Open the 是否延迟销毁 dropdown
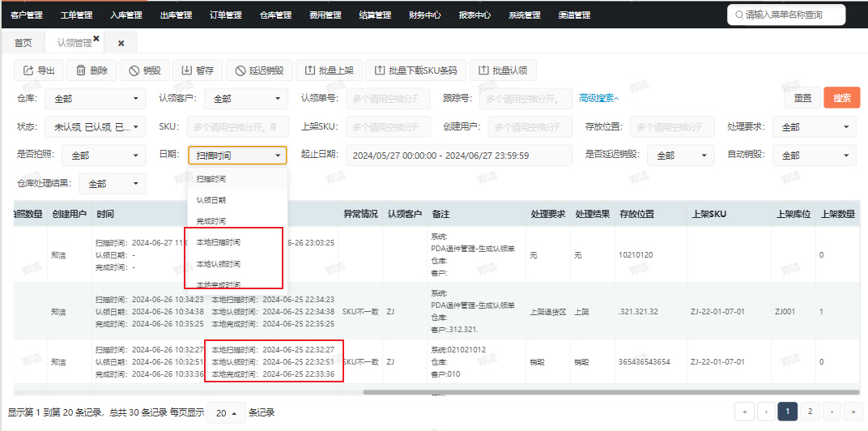 click(681, 156)
